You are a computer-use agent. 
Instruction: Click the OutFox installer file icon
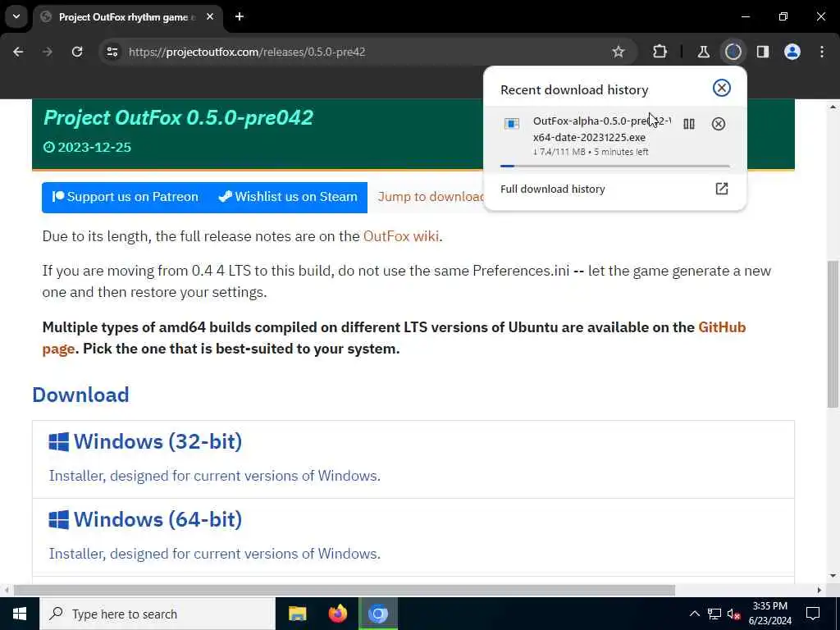(512, 124)
